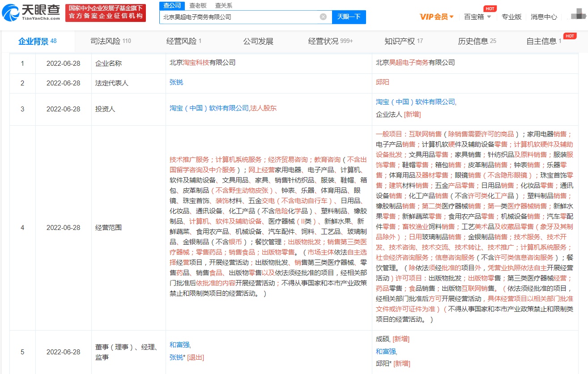This screenshot has height=374, width=588.
Task: Select the 查老板 search tab
Action: (x=198, y=5)
